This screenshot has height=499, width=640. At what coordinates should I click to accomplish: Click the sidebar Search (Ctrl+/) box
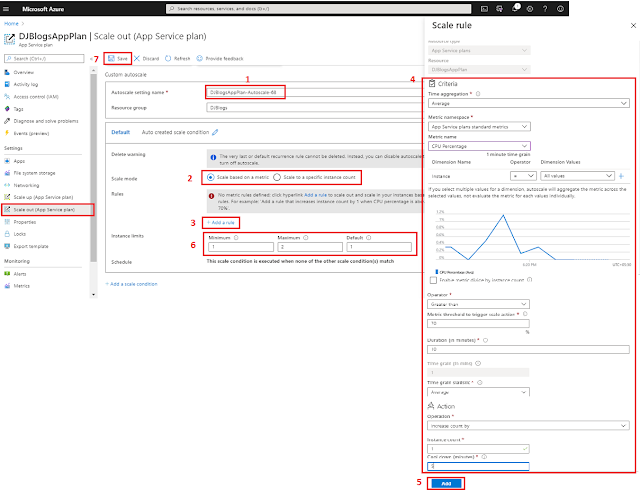44,58
